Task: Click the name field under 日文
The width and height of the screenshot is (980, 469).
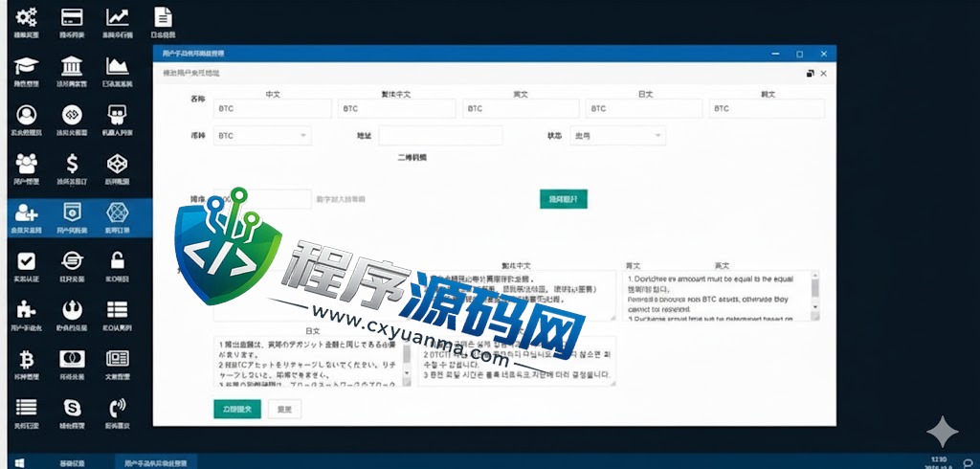Action: [x=644, y=108]
